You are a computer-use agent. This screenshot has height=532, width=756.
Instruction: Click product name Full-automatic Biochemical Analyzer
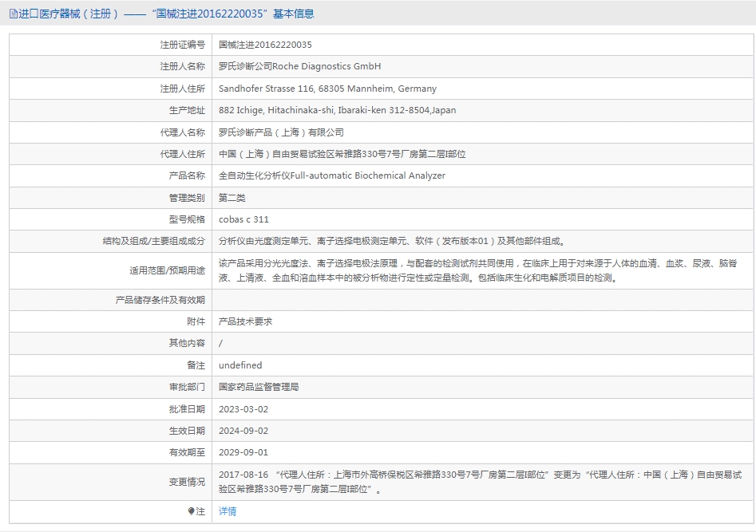(x=331, y=175)
